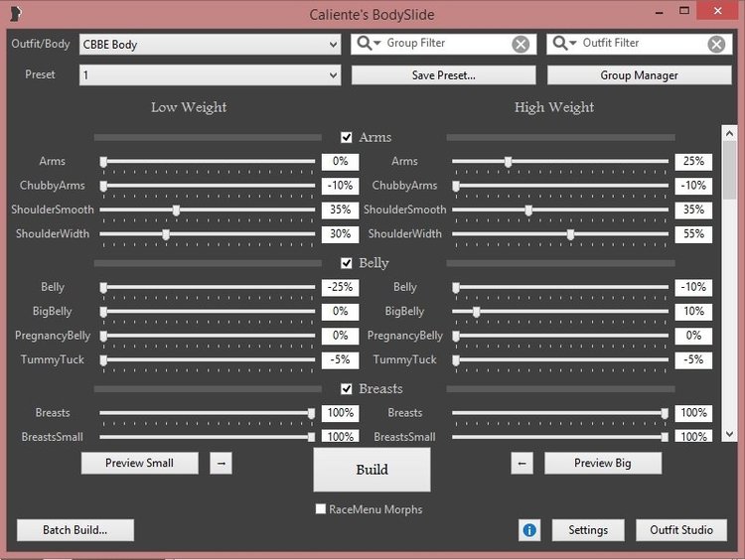Click the BodySlide app icon in title bar
The width and height of the screenshot is (745, 560).
[16, 13]
